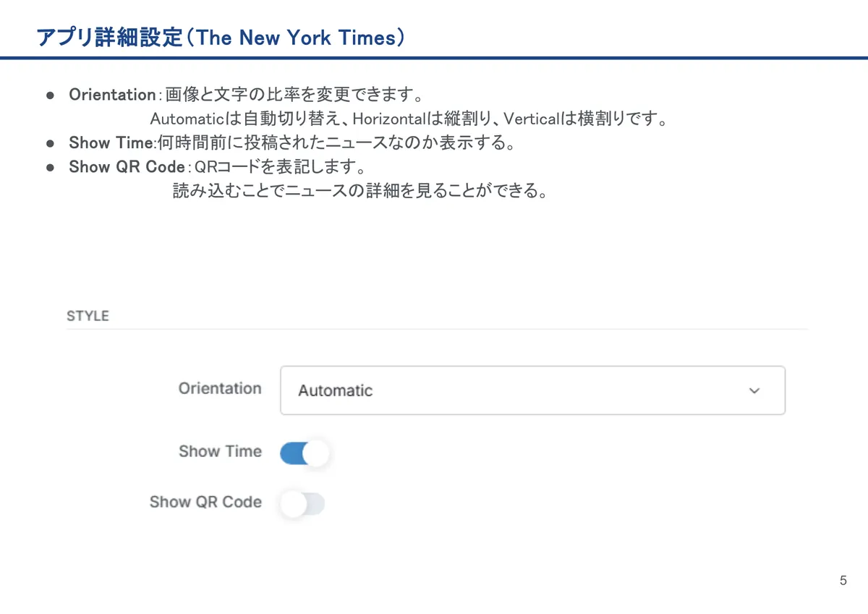The height and width of the screenshot is (614, 868).
Task: Turn off the Show Time toggle
Action: coord(304,453)
